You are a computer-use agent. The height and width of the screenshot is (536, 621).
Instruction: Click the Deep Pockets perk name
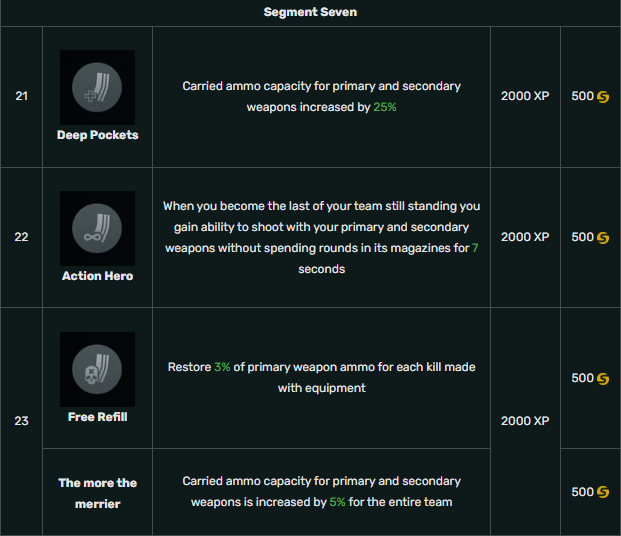tap(97, 135)
